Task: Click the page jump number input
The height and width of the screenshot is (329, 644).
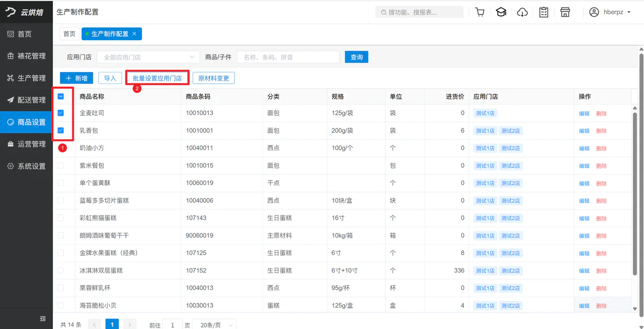Action: click(x=173, y=325)
